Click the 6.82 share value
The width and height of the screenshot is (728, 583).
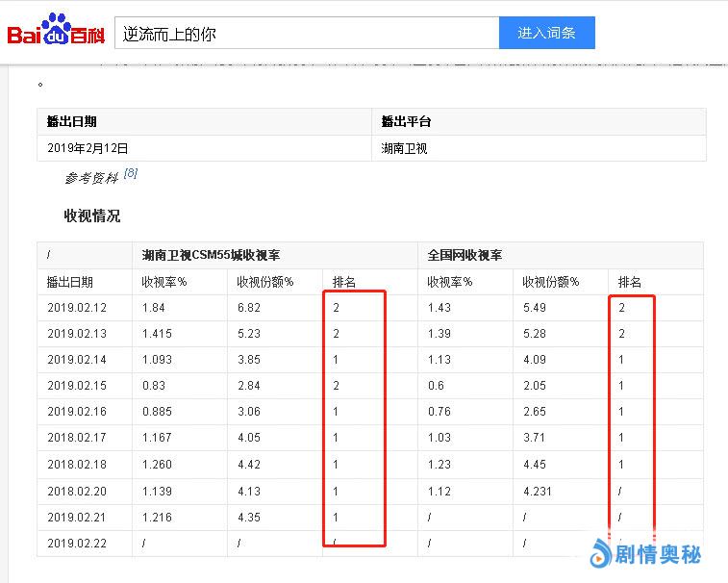(x=249, y=308)
